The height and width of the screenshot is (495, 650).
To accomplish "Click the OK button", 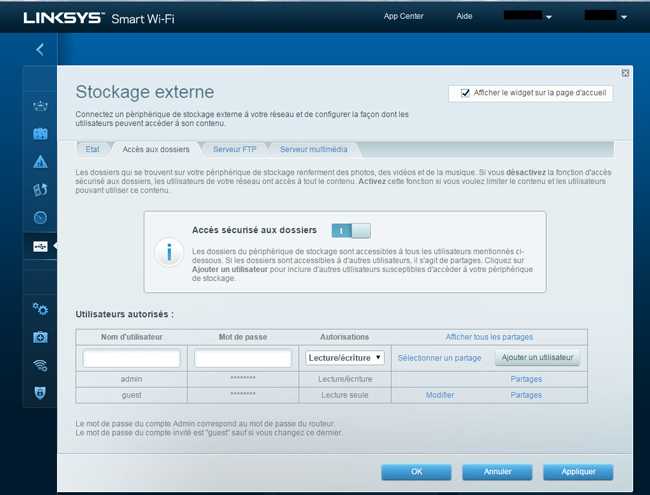I will click(416, 472).
